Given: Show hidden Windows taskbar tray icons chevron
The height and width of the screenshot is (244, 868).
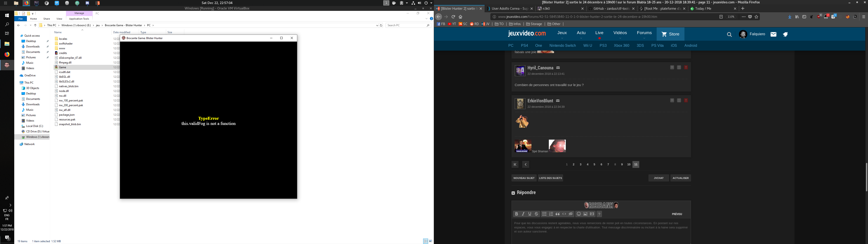Looking at the screenshot, I should tap(10, 205).
